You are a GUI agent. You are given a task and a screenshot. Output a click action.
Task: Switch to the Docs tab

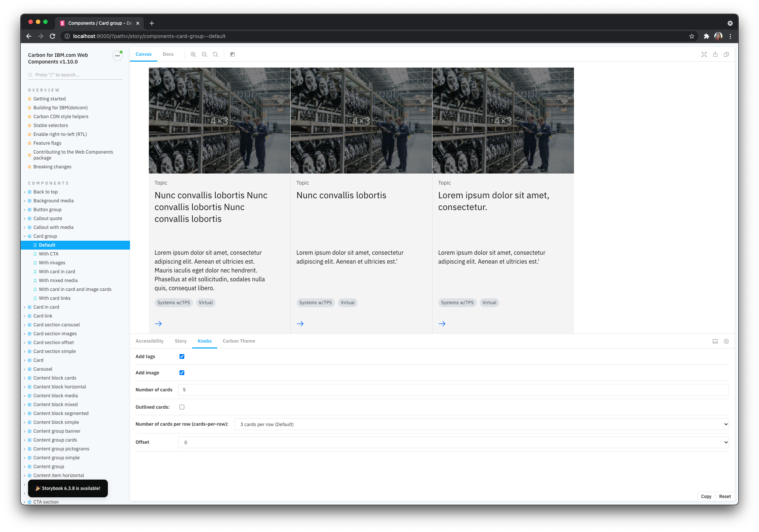click(168, 54)
